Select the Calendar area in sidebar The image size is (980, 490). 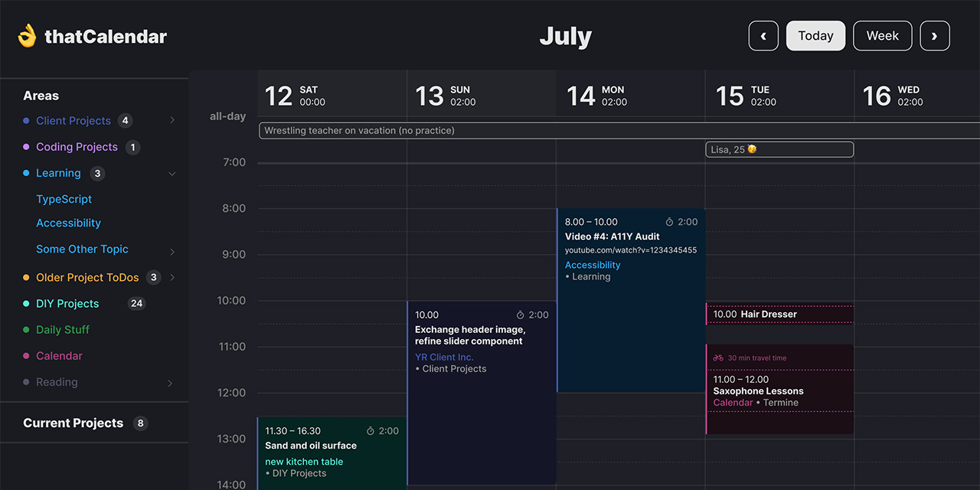pyautogui.click(x=59, y=355)
